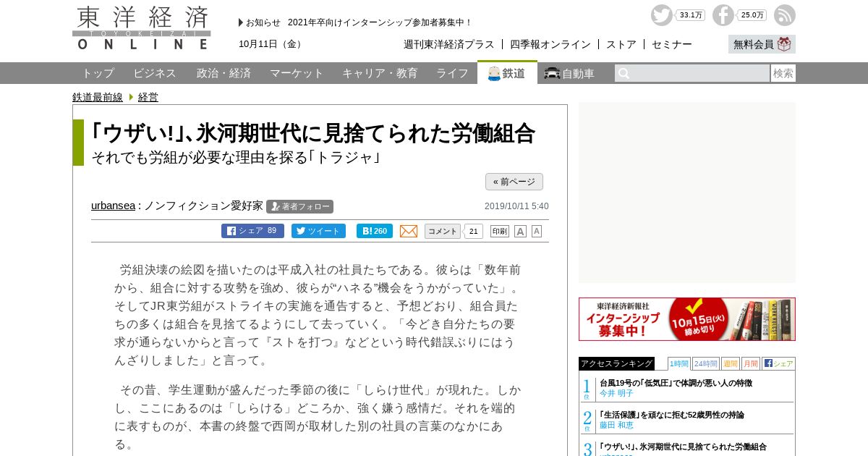The width and height of the screenshot is (868, 456).
Task: Select the 週間 ranking tab
Action: [730, 363]
